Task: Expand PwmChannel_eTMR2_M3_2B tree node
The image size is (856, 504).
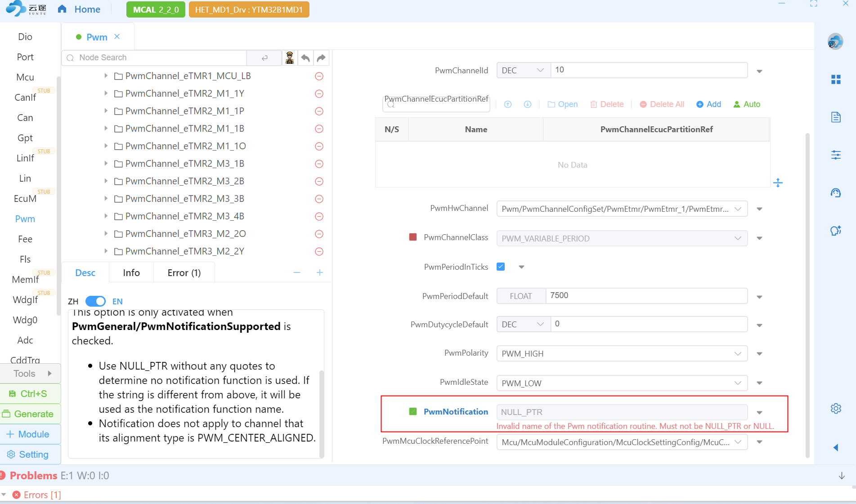Action: coord(106,181)
